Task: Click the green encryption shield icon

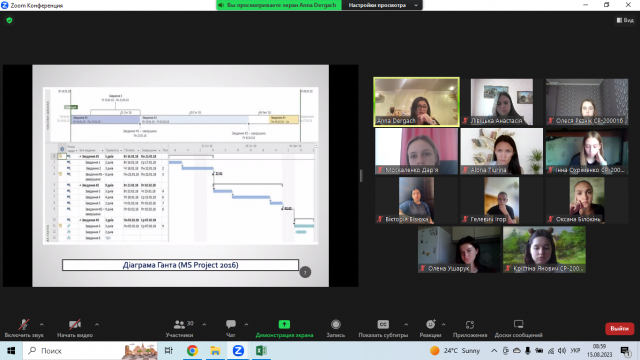Action: [x=9, y=20]
